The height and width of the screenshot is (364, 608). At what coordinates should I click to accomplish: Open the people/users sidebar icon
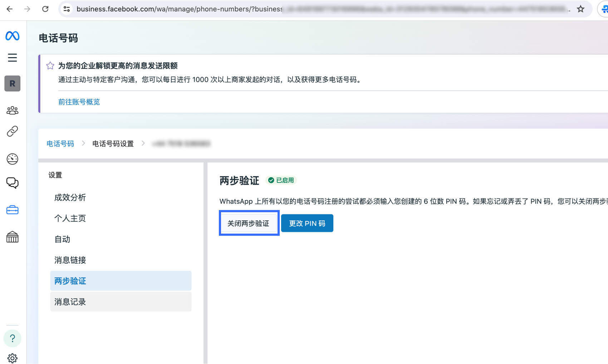pos(13,110)
